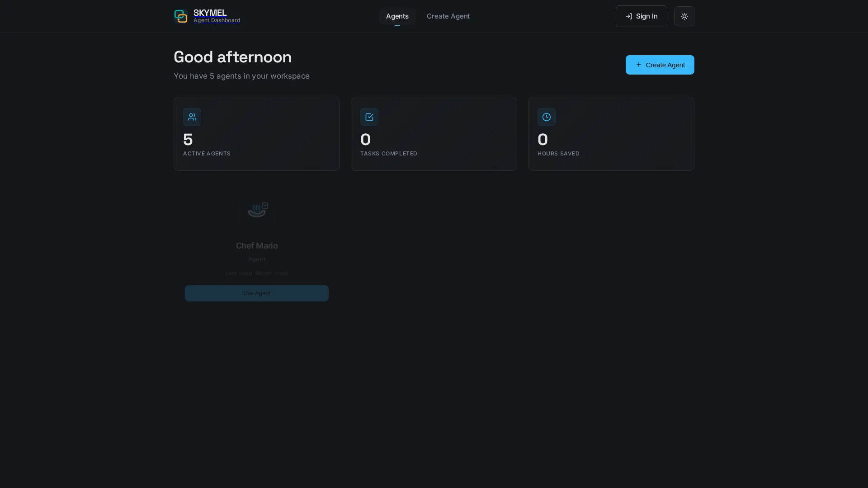Click the arrow icon inside Sign In
868x488 pixels.
coord(628,16)
